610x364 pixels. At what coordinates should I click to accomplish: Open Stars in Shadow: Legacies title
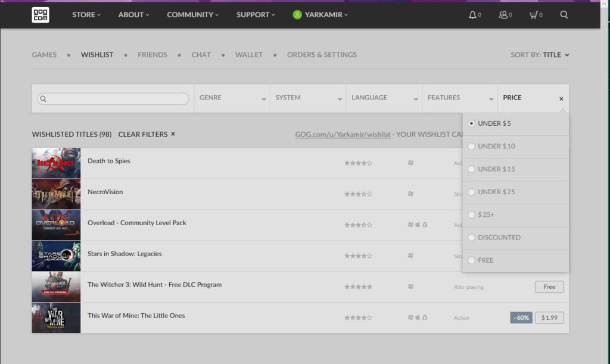click(x=125, y=254)
